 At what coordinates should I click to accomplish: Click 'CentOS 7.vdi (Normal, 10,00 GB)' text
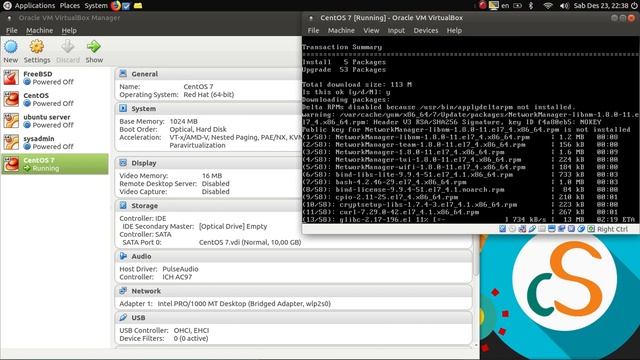point(250,242)
